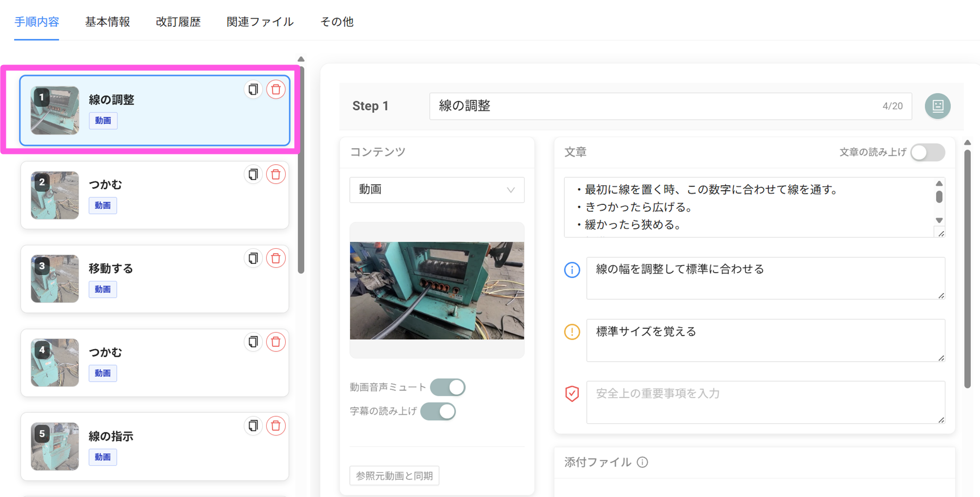
Task: Copy step 5 線の指示 via duplicate icon
Action: 253,426
